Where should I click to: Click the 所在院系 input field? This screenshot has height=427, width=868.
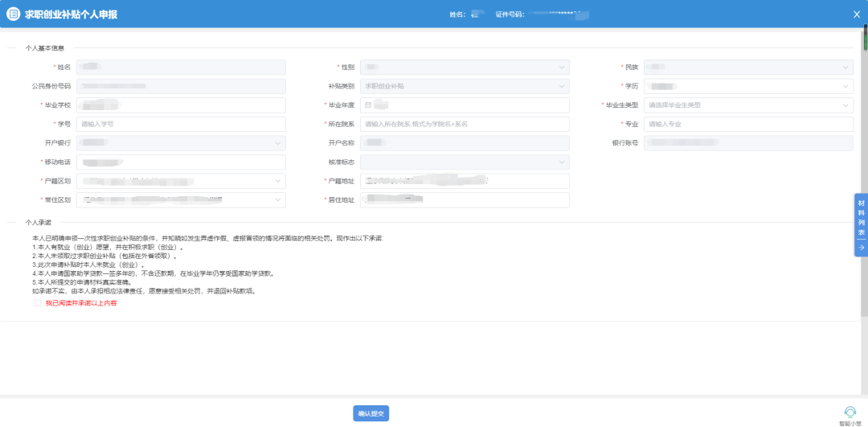pyautogui.click(x=465, y=125)
